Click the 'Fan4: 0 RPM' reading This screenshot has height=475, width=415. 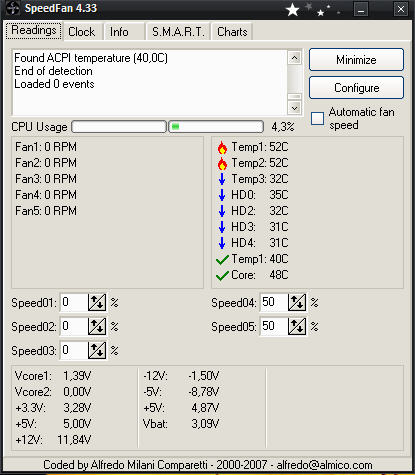pyautogui.click(x=46, y=195)
